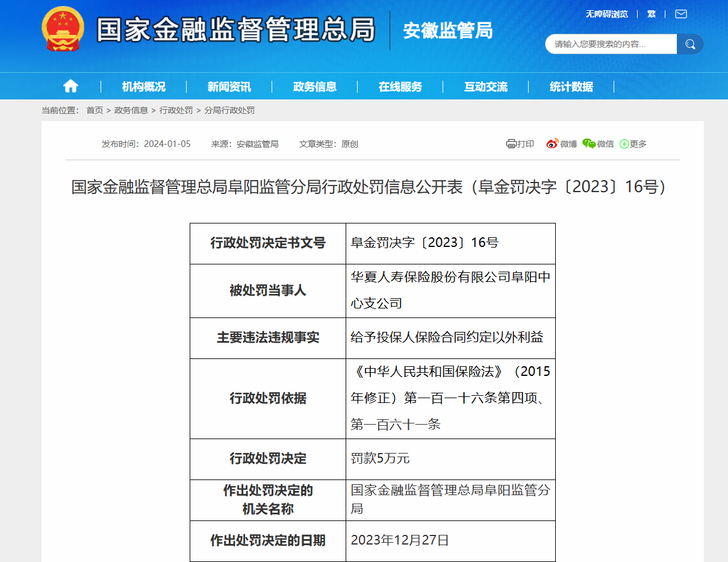Click the 主要违法违规事实 table cell
The height and width of the screenshot is (562, 728).
(268, 338)
